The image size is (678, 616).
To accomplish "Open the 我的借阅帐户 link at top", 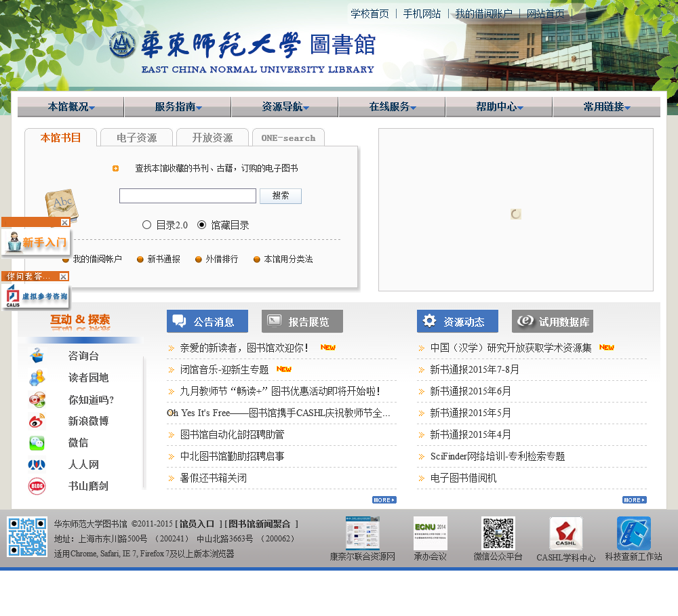I will pos(483,14).
